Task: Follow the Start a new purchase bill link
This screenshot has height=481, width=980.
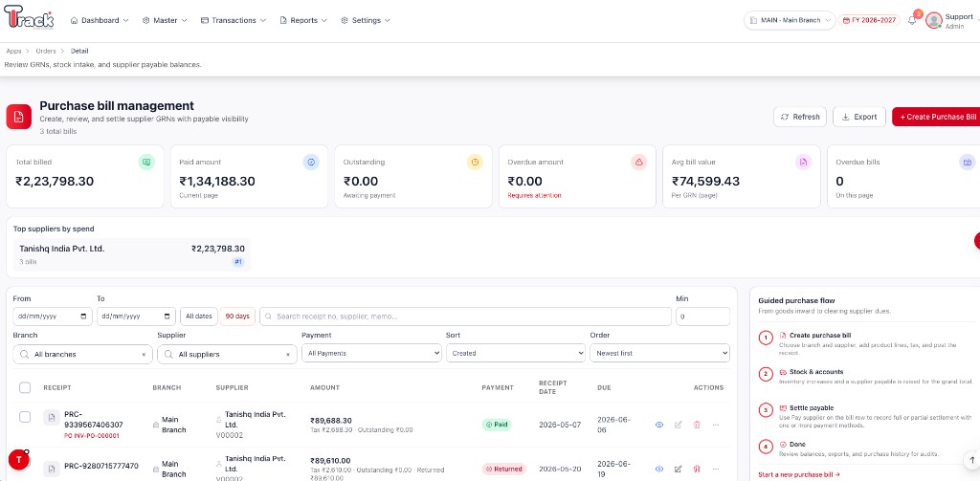Action: pos(799,474)
